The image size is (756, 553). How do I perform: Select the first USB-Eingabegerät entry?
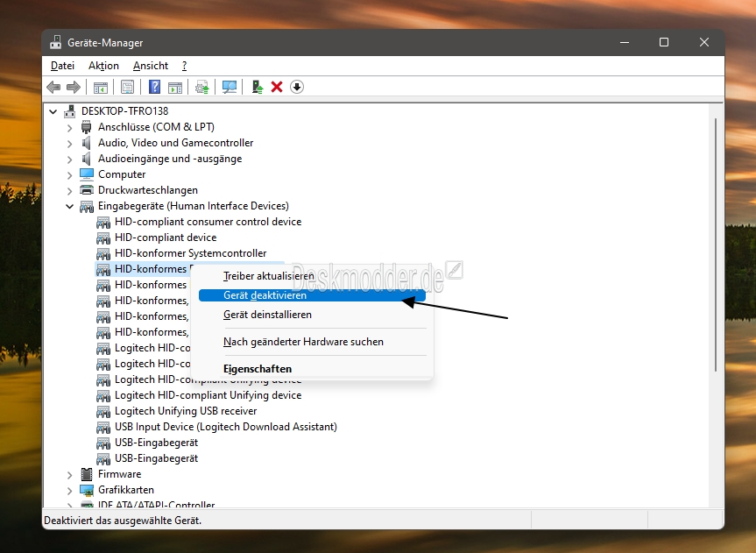click(156, 443)
